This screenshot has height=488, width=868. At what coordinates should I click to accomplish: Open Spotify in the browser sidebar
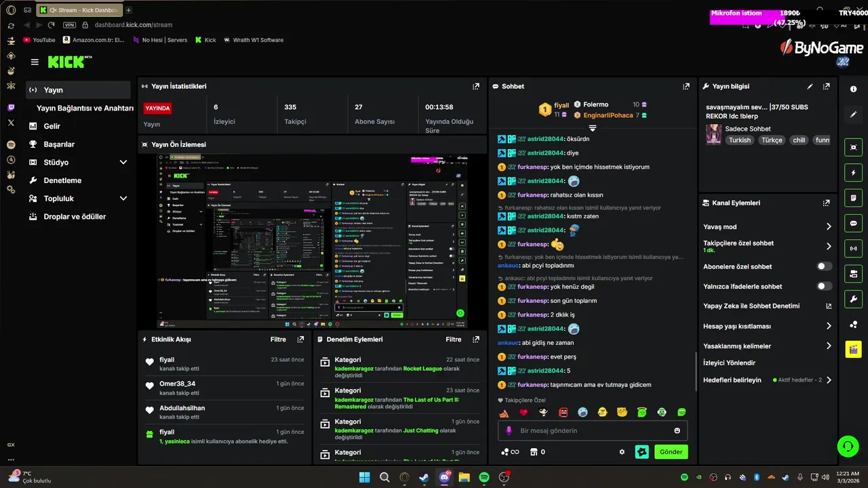coord(11,144)
